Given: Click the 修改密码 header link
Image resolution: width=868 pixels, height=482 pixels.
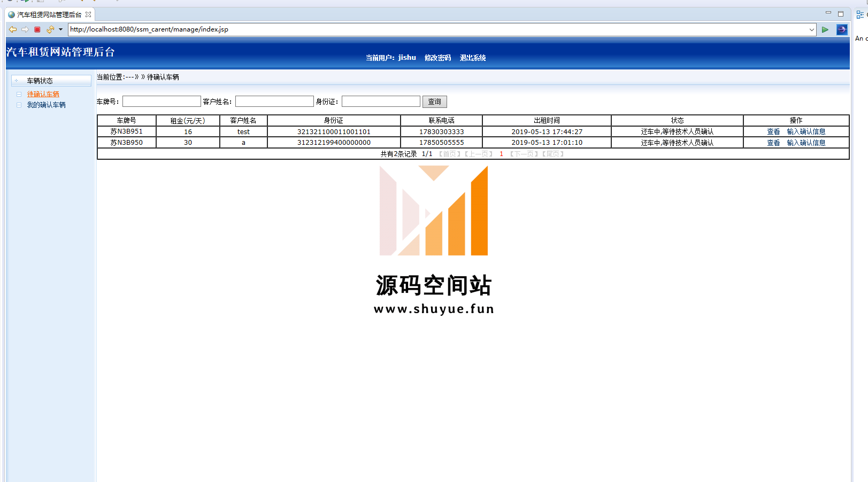Looking at the screenshot, I should [437, 58].
